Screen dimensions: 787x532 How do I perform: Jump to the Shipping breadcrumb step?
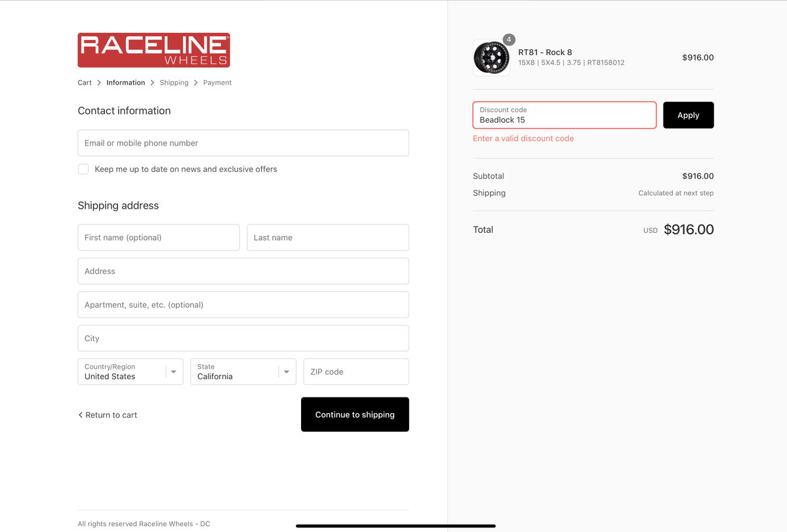tap(174, 83)
